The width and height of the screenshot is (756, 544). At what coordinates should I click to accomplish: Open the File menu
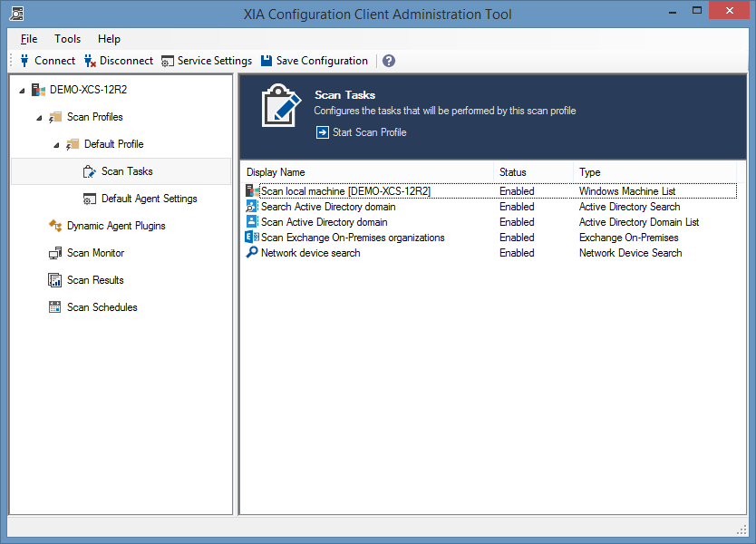[29, 39]
